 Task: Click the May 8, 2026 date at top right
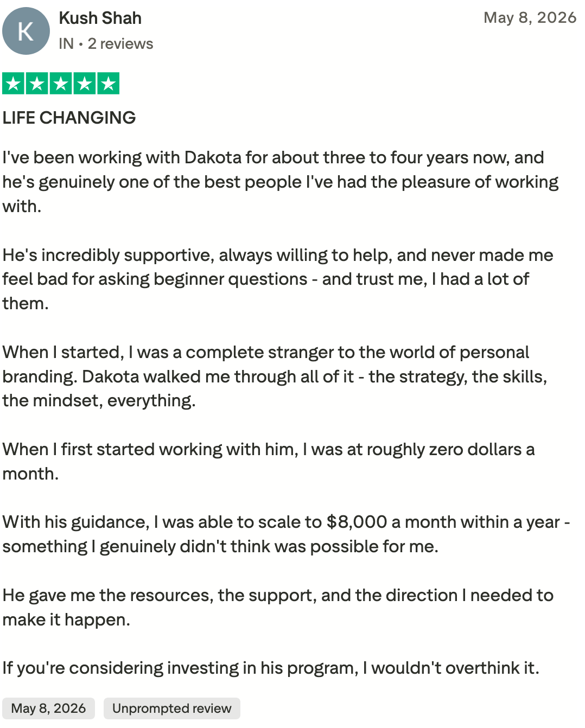[x=530, y=17]
